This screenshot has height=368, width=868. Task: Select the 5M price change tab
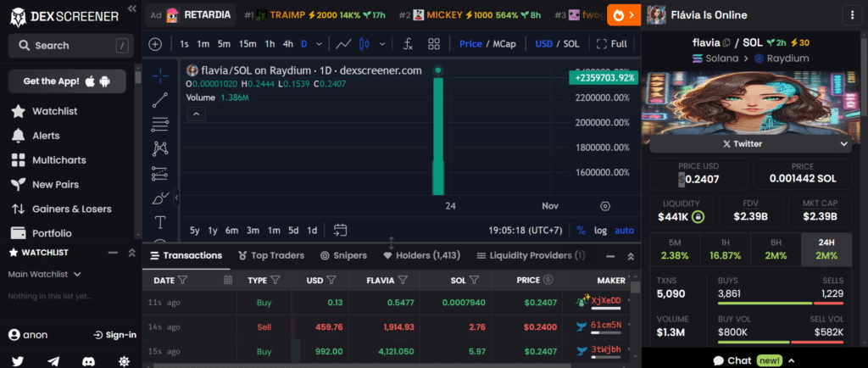pos(675,248)
